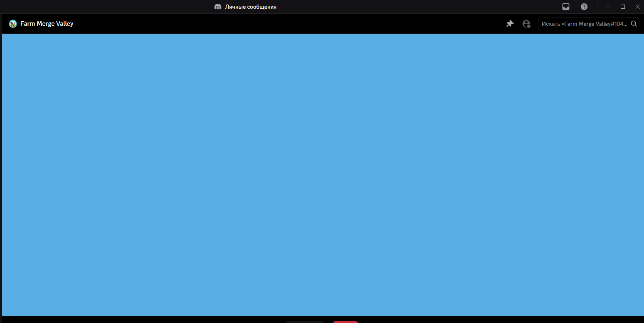The width and height of the screenshot is (644, 323).
Task: Click the Help question mark icon
Action: pos(584,7)
